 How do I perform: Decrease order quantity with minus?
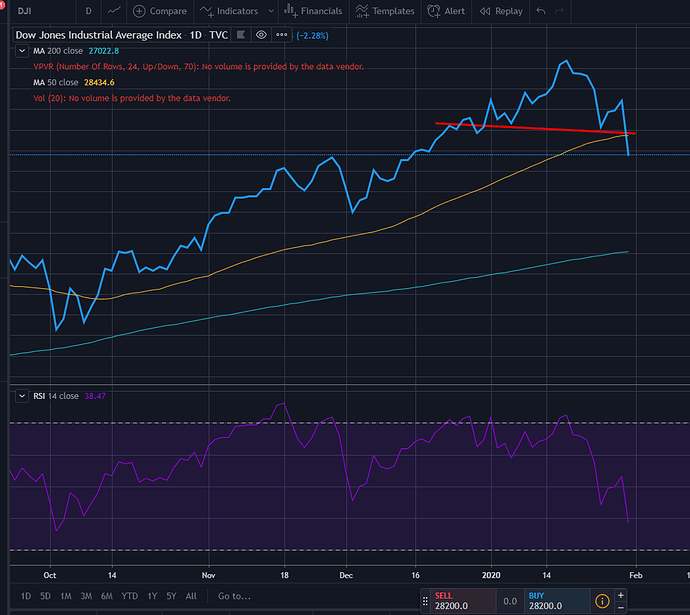(x=620, y=608)
